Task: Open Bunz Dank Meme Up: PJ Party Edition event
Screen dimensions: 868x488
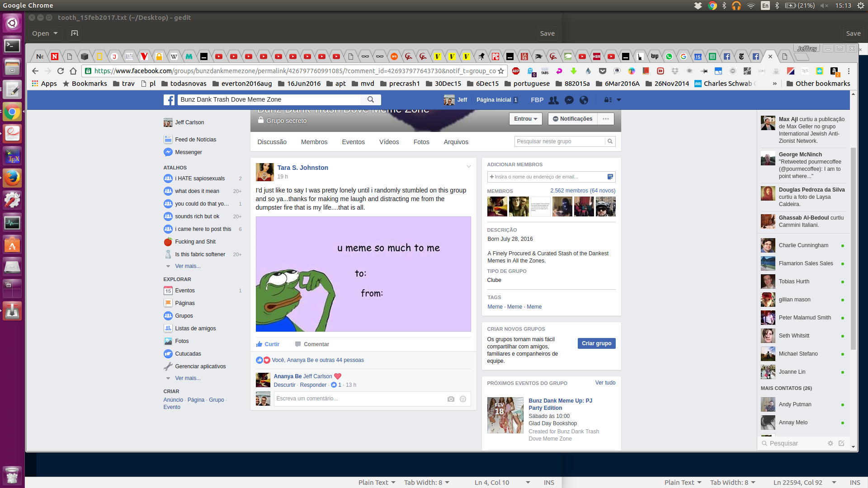Action: tap(560, 404)
